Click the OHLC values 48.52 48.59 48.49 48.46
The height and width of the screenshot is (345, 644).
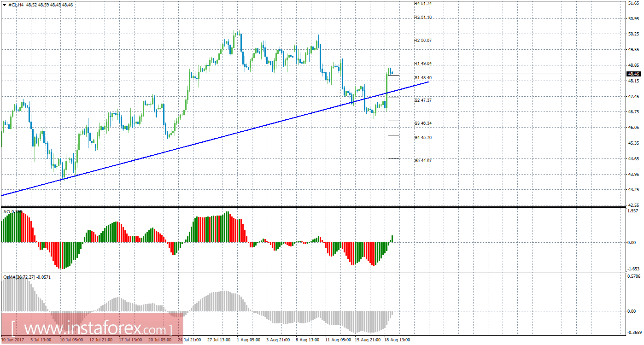pyautogui.click(x=49, y=5)
